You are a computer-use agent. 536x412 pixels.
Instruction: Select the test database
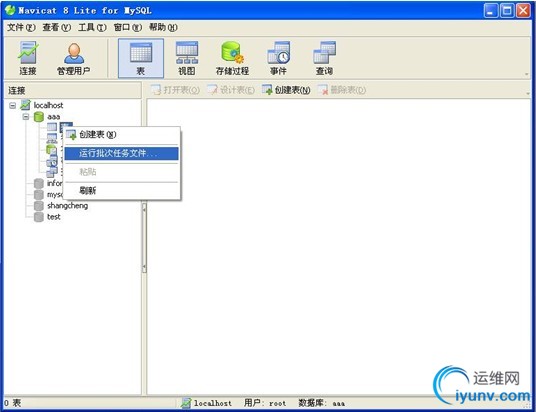[x=54, y=217]
